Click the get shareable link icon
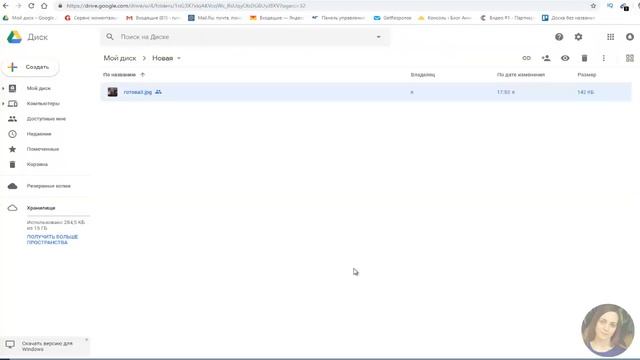The height and width of the screenshot is (360, 640). (x=527, y=58)
